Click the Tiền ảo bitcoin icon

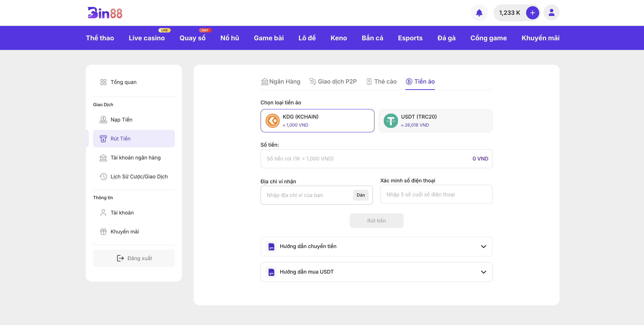click(x=409, y=82)
